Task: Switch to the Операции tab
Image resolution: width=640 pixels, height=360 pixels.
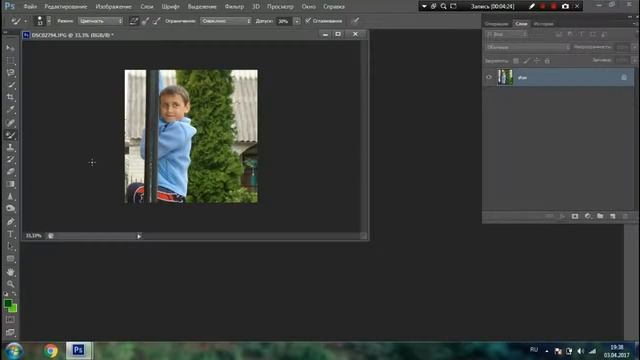Action: [x=496, y=24]
